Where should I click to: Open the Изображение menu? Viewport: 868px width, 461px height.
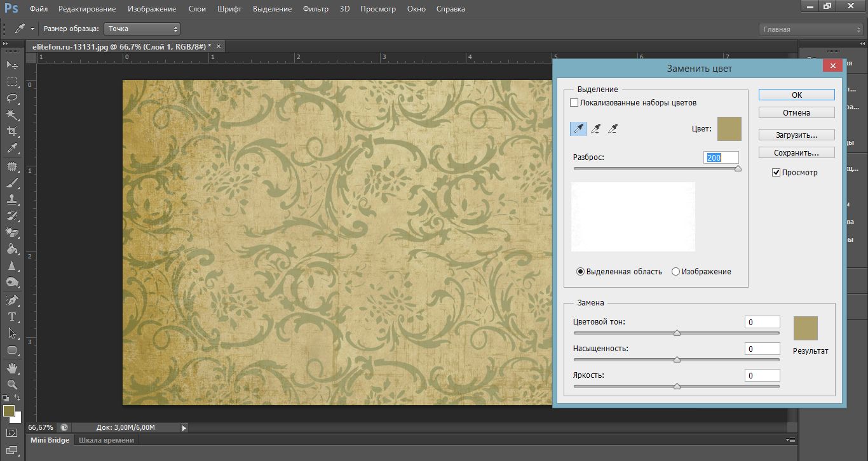[152, 9]
